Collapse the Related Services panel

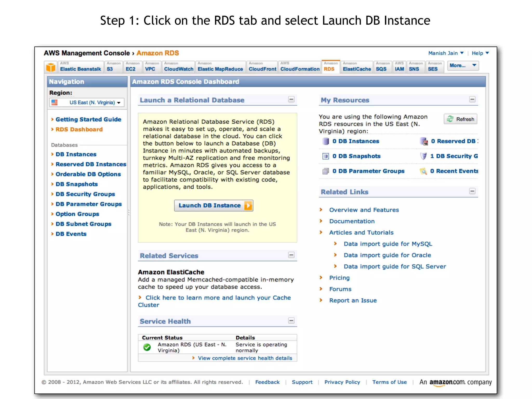(x=291, y=255)
